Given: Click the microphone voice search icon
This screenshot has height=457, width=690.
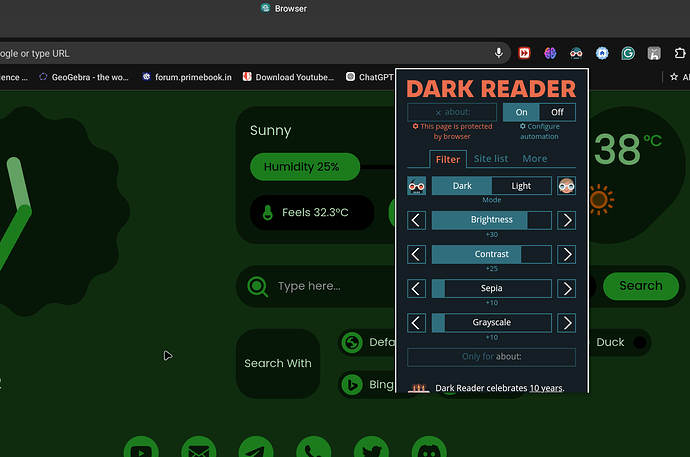Looking at the screenshot, I should click(x=499, y=53).
